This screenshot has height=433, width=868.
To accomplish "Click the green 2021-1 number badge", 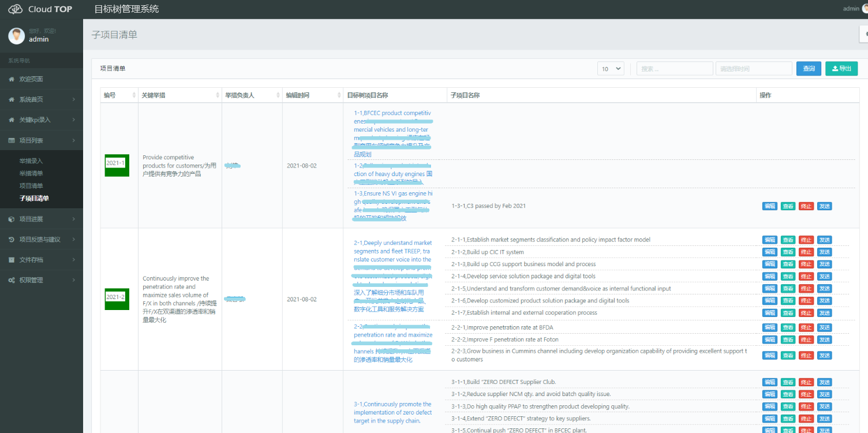I will [117, 166].
